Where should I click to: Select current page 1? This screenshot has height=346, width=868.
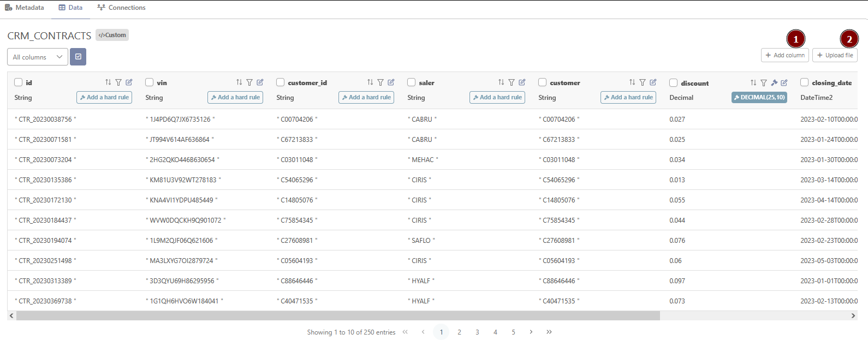tap(441, 332)
